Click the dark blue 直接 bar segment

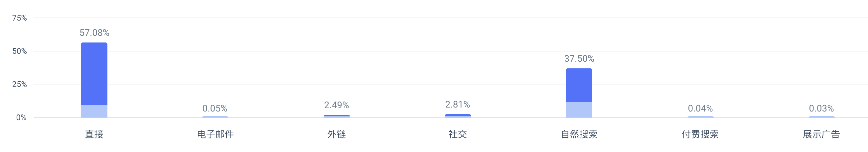pos(94,74)
